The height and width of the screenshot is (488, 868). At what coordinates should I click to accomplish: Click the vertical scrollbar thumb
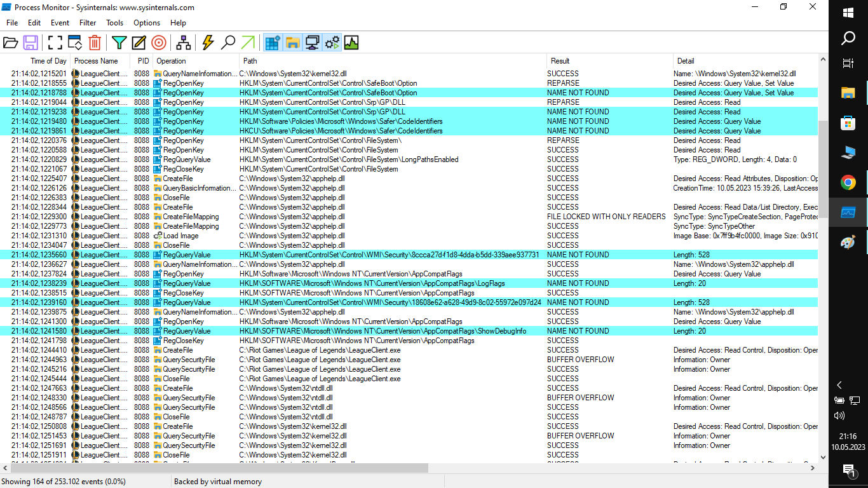pyautogui.click(x=824, y=168)
